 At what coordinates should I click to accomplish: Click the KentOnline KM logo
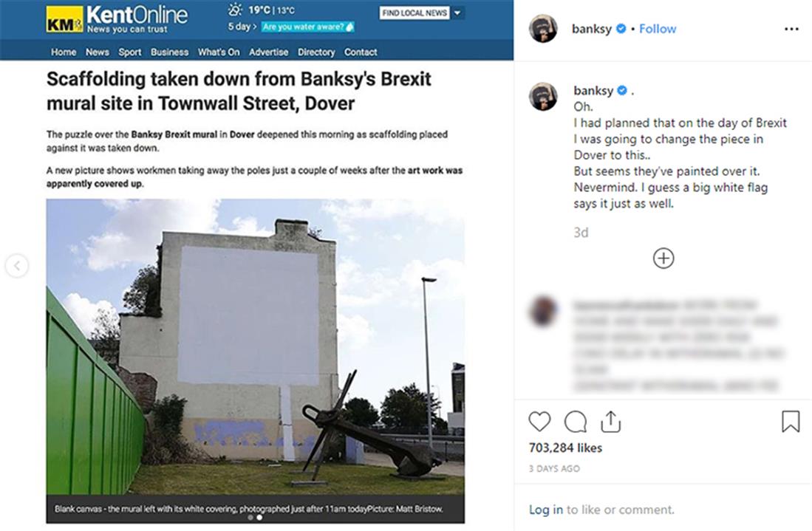[64, 20]
